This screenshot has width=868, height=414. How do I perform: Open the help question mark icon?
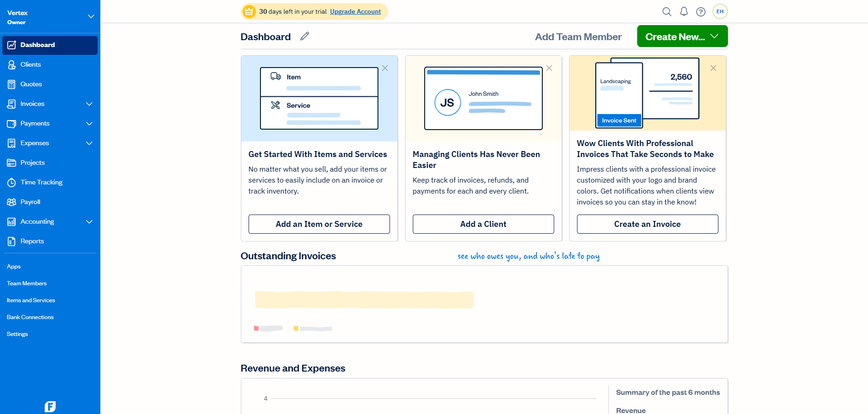tap(701, 12)
